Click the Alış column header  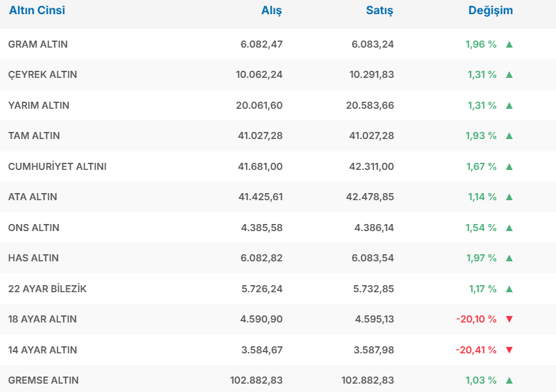tap(272, 11)
